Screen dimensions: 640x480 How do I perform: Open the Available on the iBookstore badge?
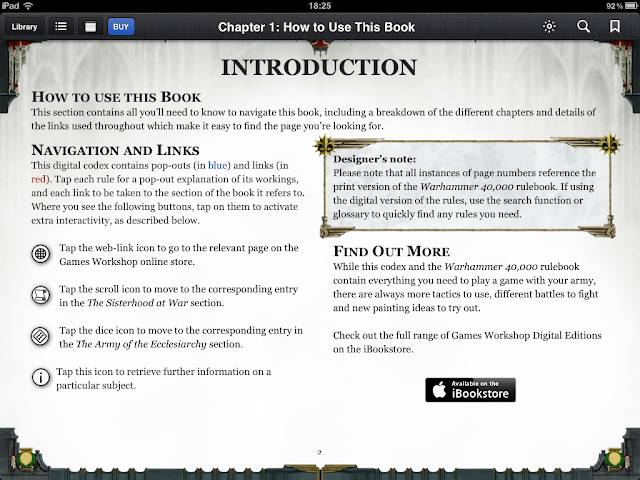(470, 390)
